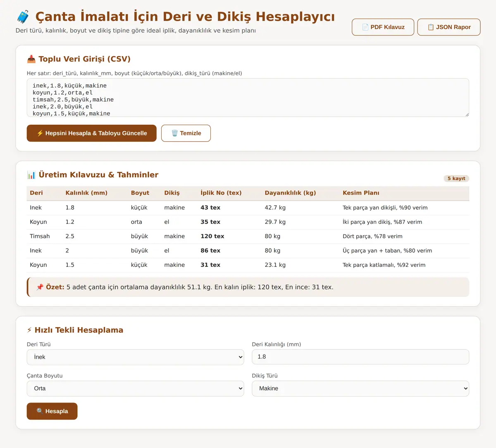Click the lightning icon beside Hızlı Tekli Hesaplama

[29, 330]
